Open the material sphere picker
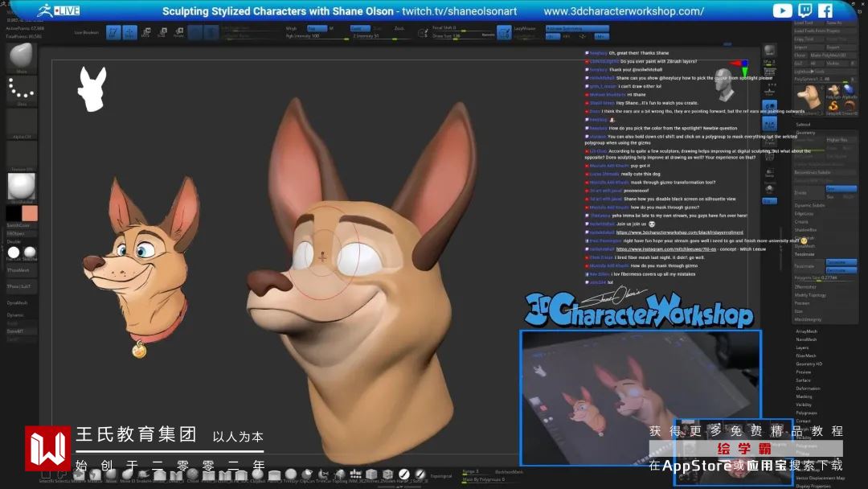This screenshot has width=868, height=489. click(x=22, y=188)
